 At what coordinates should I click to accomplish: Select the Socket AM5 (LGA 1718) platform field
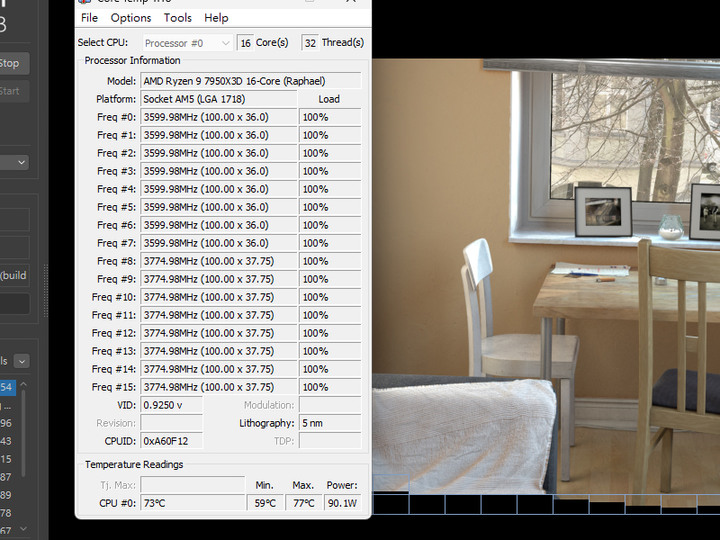[219, 99]
